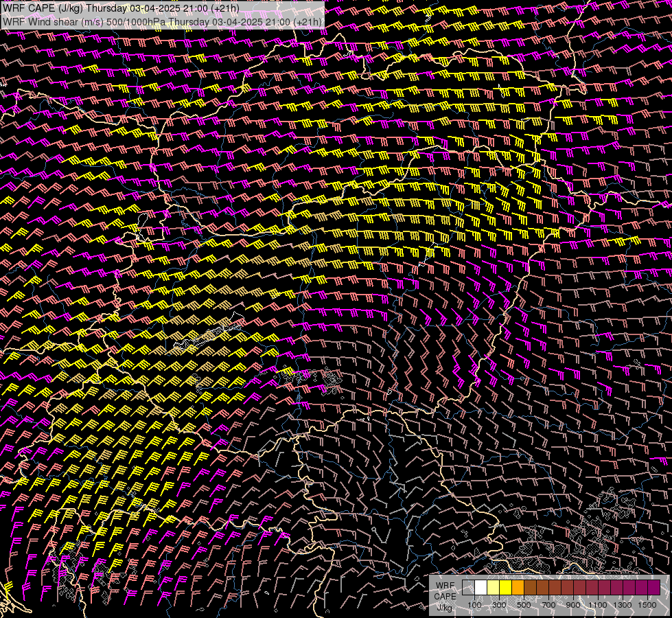Image resolution: width=672 pixels, height=618 pixels.
Task: Click the transparent first legend swatch
Action: [468, 587]
